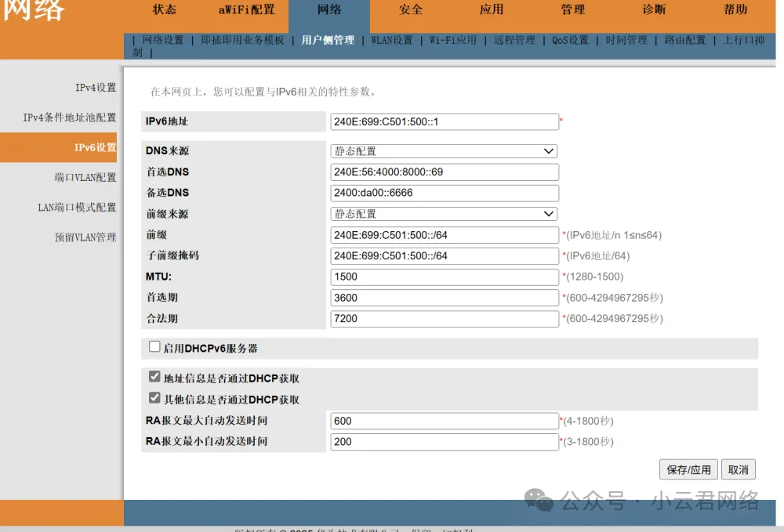The width and height of the screenshot is (784, 532).
Task: Open IPv4设置 in sidebar
Action: (x=96, y=88)
